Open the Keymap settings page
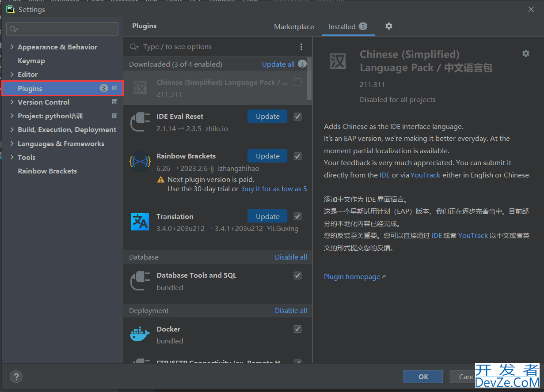This screenshot has height=392, width=544. point(31,61)
